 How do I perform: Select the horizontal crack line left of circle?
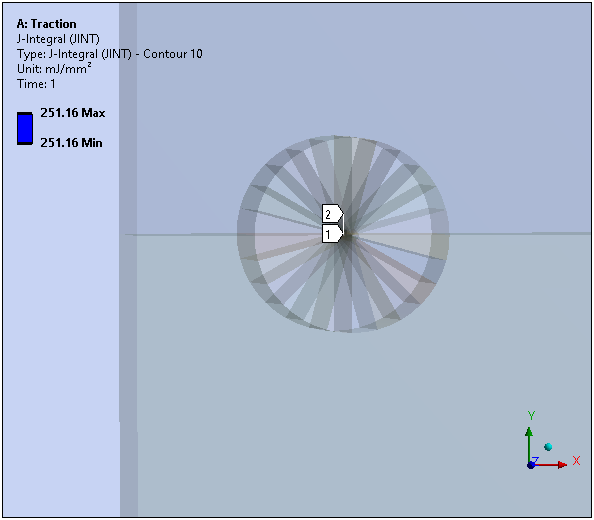[181, 235]
